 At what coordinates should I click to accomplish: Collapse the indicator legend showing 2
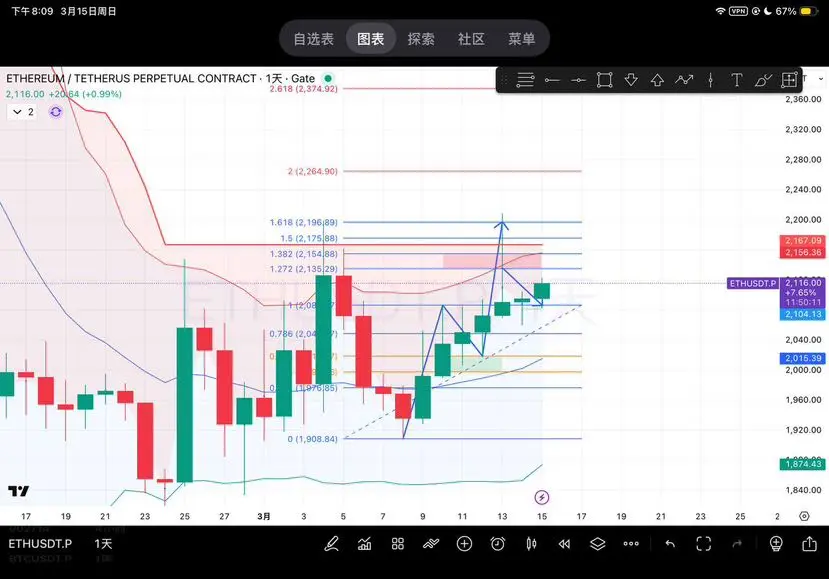coord(23,112)
